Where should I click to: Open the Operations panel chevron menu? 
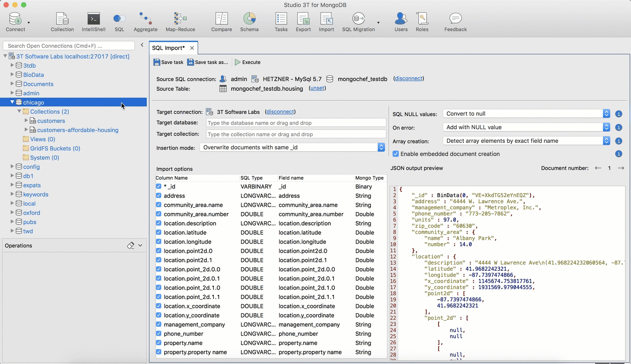click(140, 245)
